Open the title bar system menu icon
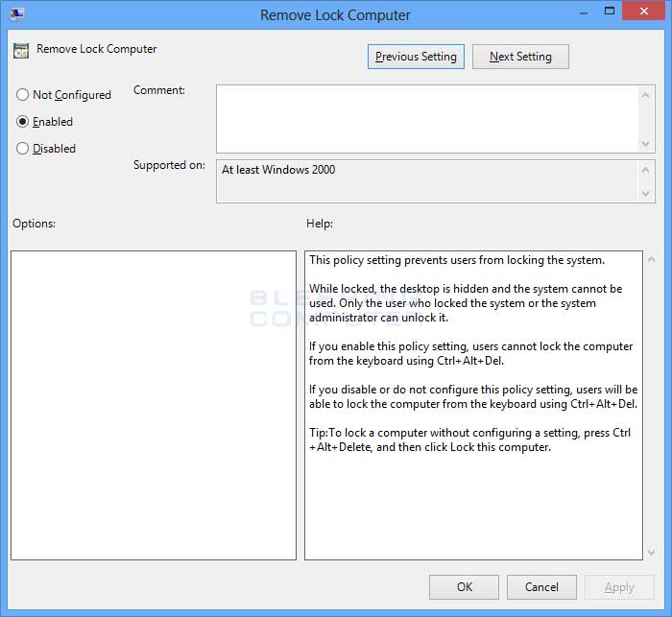Screen dimensions: 672x617 (17, 14)
